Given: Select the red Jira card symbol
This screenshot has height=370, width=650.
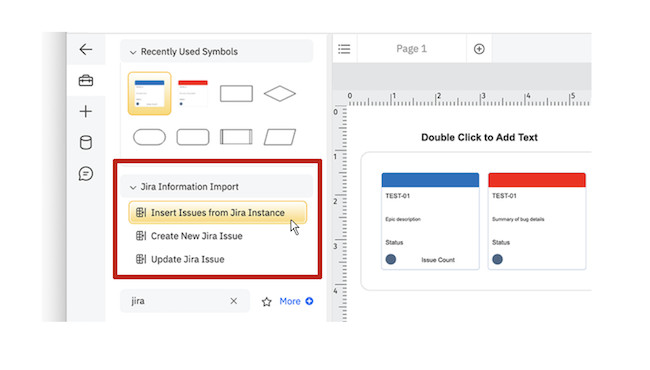Looking at the screenshot, I should point(193,93).
